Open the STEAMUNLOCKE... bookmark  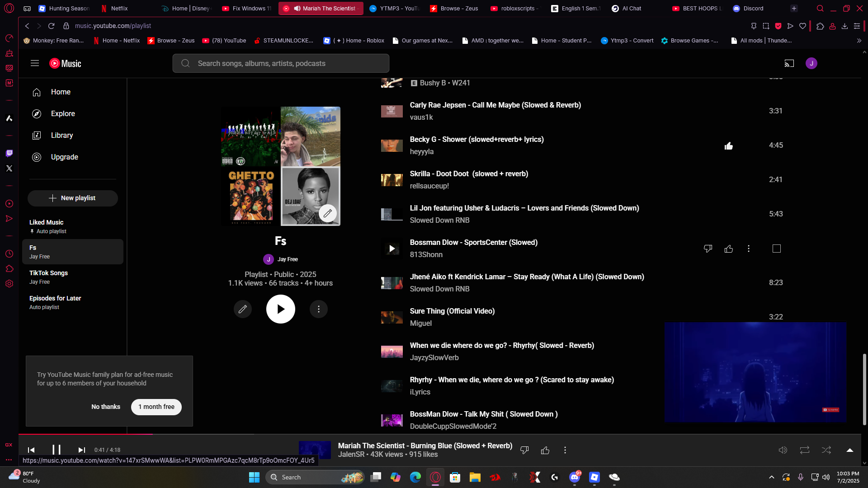tap(283, 41)
